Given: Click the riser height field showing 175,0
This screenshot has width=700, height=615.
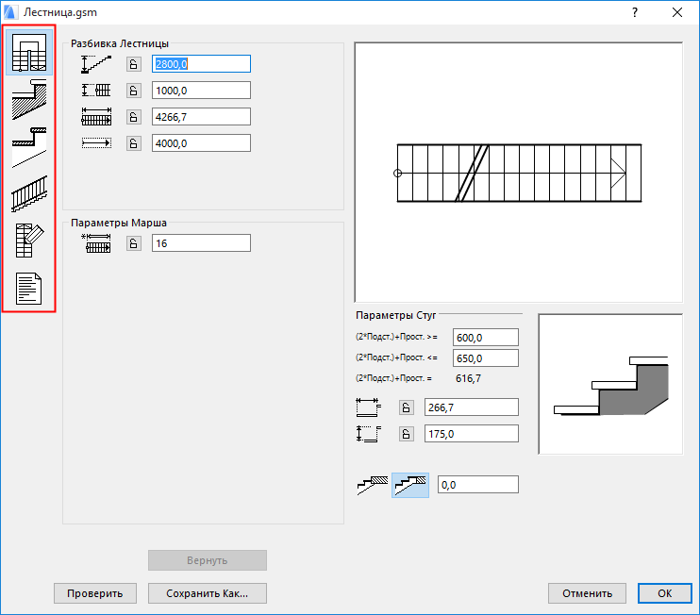Looking at the screenshot, I should point(472,433).
